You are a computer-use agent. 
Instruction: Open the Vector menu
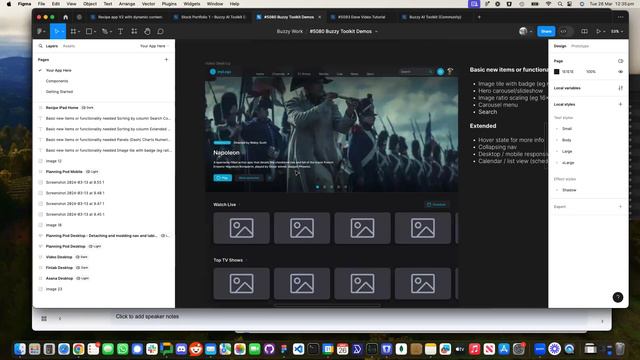tap(148, 4)
